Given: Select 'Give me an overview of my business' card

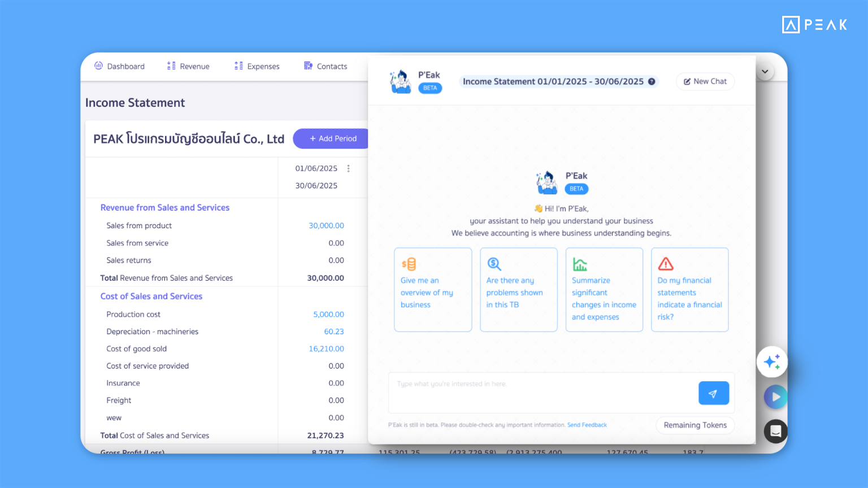Looking at the screenshot, I should coord(433,290).
